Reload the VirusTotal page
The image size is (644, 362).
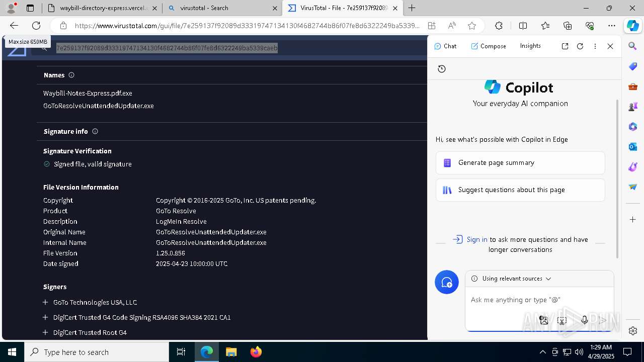pos(36,26)
